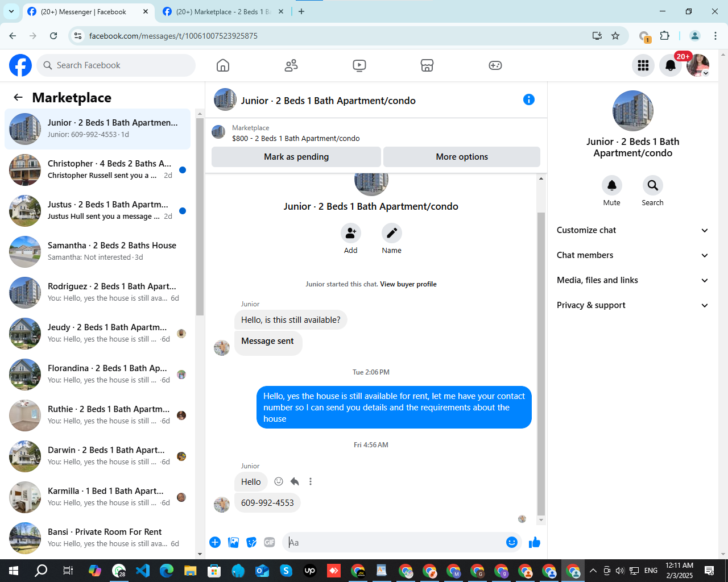
Task: Open Samantha 2 Beds 2 Baths House chat
Action: [x=98, y=251]
